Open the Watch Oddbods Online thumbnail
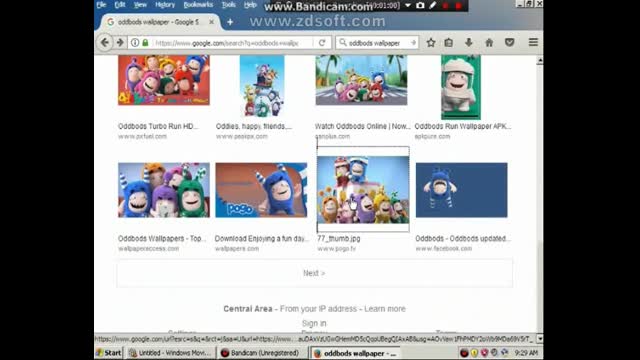The image size is (640, 360). [x=361, y=80]
